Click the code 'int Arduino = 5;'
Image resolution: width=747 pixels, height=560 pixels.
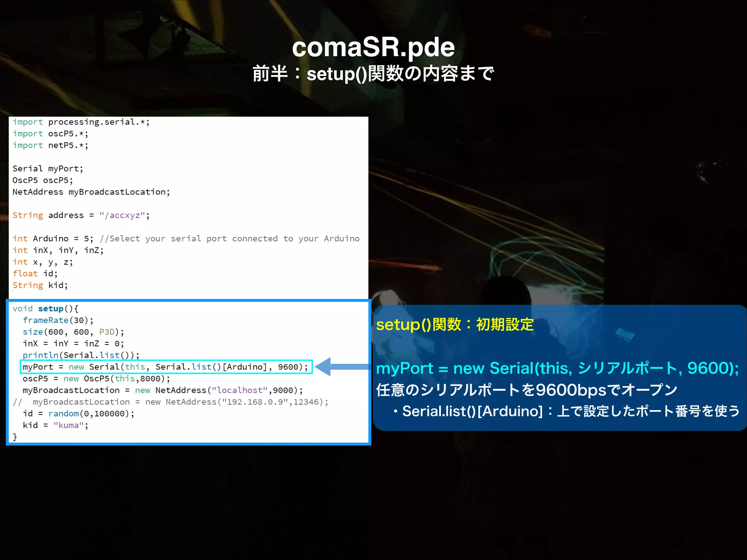coord(53,239)
